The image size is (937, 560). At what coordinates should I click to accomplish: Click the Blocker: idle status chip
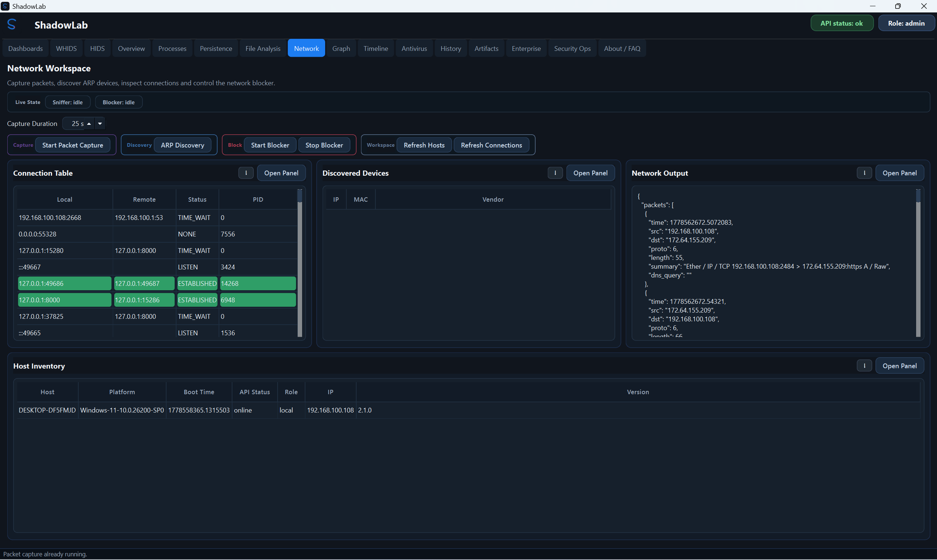[119, 102]
